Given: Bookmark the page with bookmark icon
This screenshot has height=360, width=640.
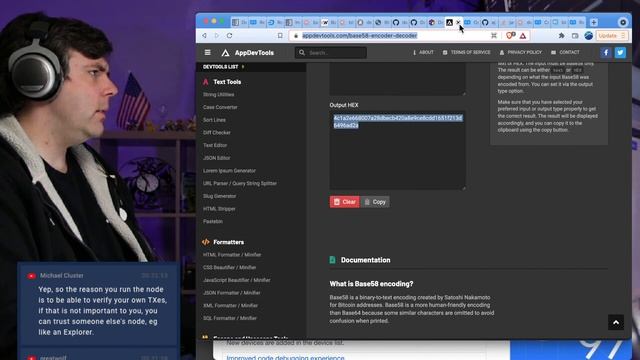Looking at the screenshot, I should 280,36.
